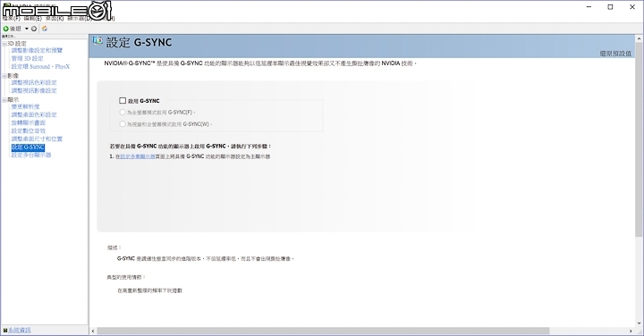Maximize the NVIDIA control panel window
This screenshot has height=336, width=644.
click(610, 7)
